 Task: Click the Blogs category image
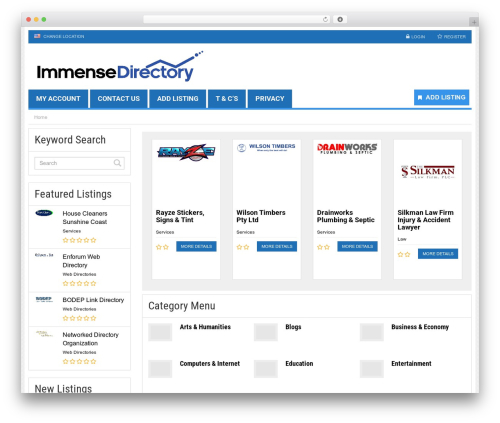pos(266,332)
